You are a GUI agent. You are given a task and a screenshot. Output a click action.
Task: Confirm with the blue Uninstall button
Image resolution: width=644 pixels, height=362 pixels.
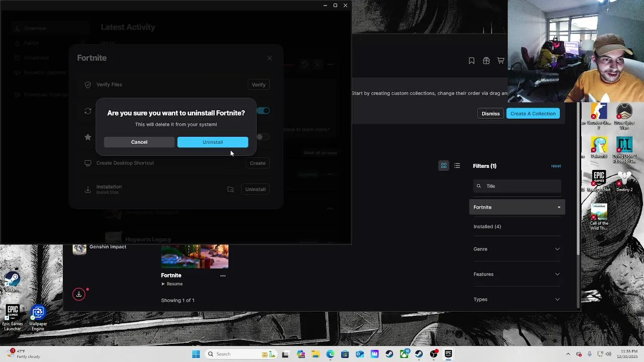(212, 142)
